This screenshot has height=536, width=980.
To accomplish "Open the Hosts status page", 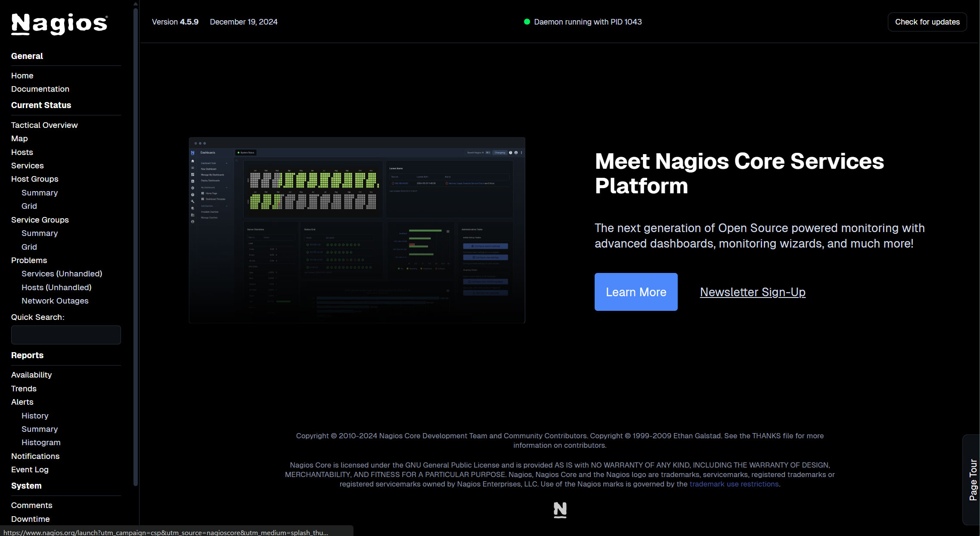I will 22,152.
